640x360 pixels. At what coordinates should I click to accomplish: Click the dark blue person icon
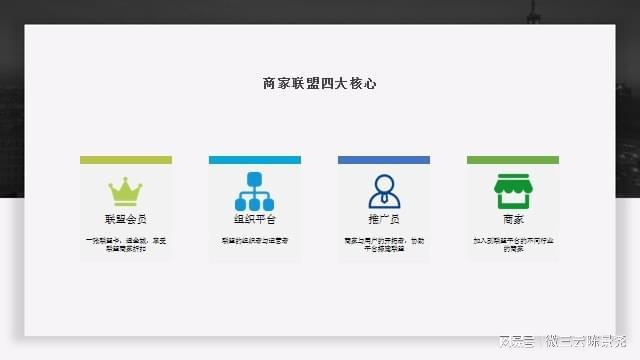384,191
